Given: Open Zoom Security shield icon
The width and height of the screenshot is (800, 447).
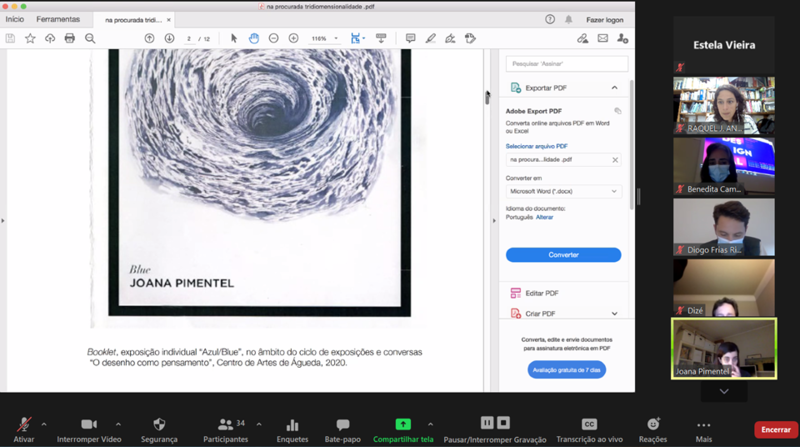Looking at the screenshot, I should (x=159, y=424).
